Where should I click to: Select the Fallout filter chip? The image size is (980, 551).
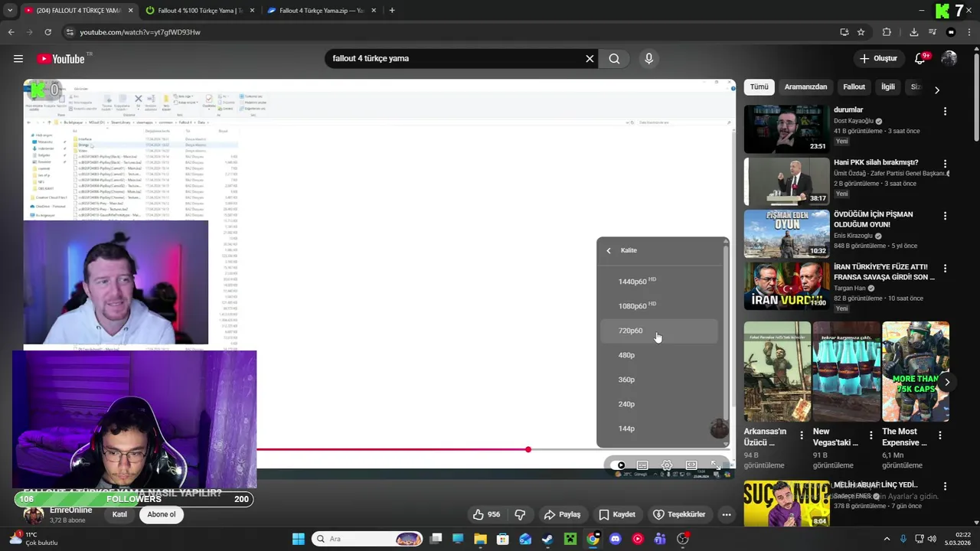pos(854,87)
